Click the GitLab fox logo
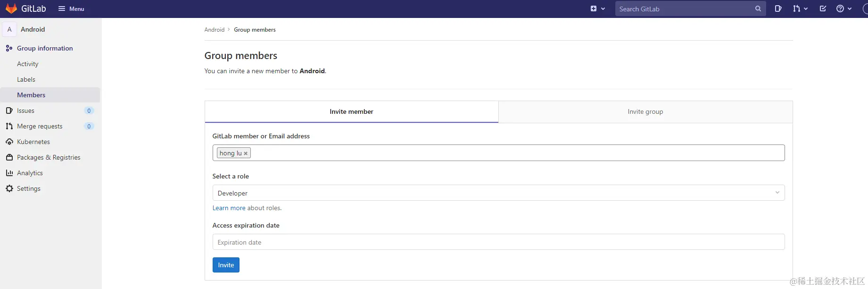868x289 pixels. (x=11, y=8)
